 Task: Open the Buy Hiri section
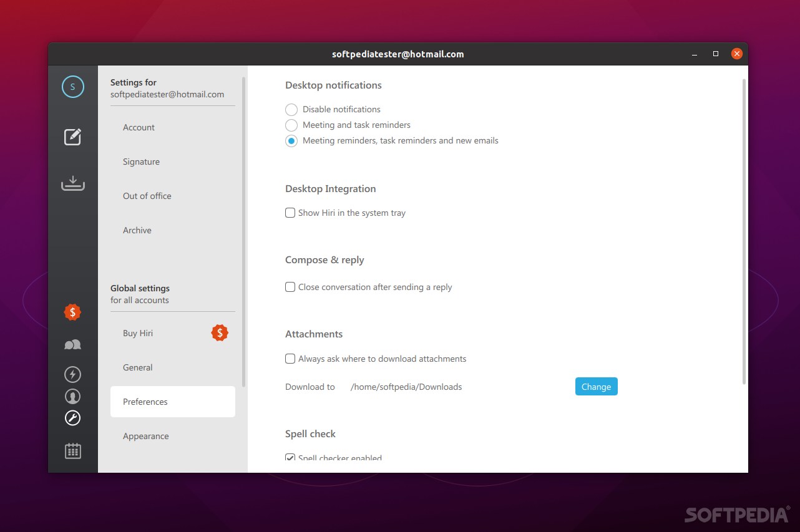click(173, 333)
